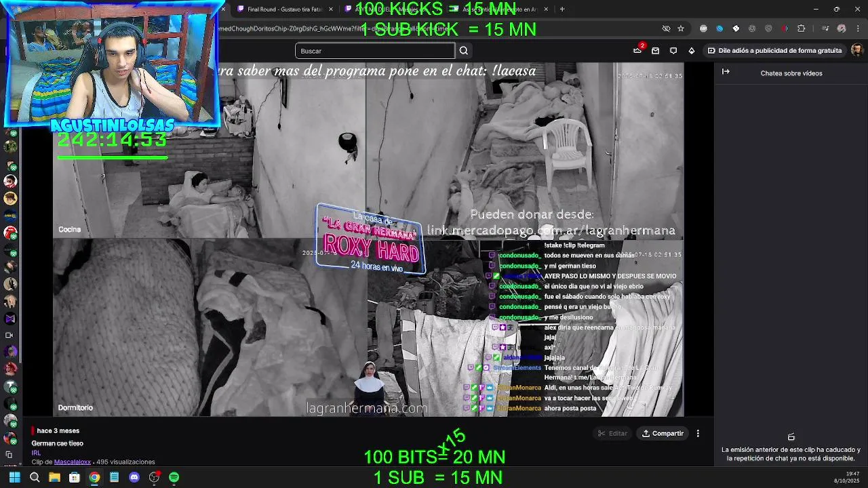
Task: Open the notifications inbox icon
Action: coord(655,51)
